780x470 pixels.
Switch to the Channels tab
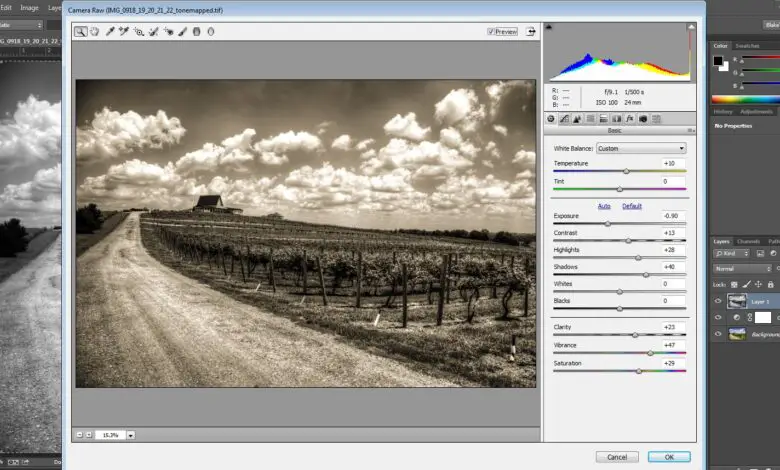point(748,241)
